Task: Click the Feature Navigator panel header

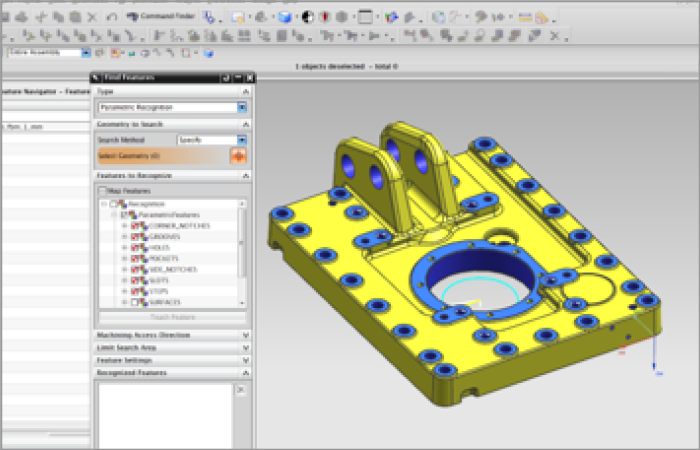Action: click(x=46, y=92)
